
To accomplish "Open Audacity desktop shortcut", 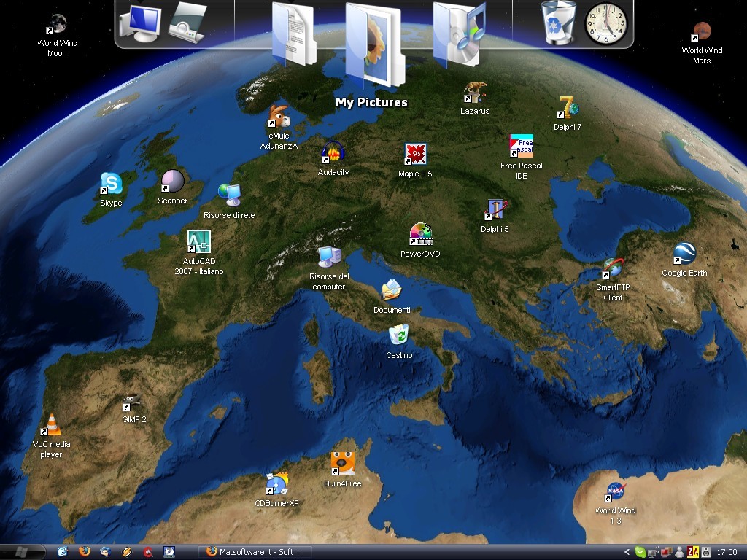I will [x=333, y=159].
